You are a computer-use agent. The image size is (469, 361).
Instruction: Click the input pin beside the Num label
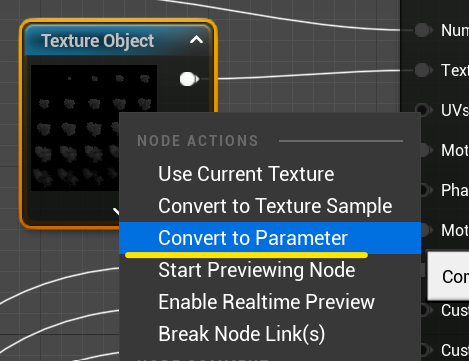[423, 30]
